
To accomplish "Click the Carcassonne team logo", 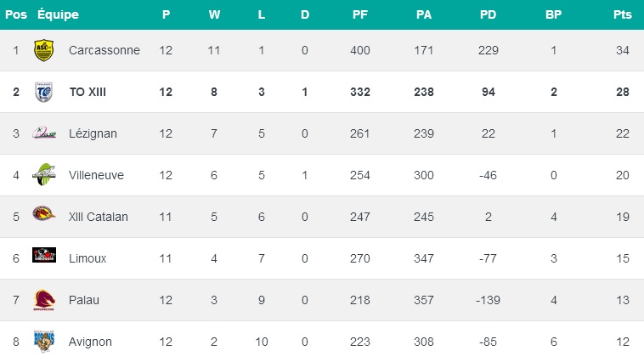I will point(43,51).
